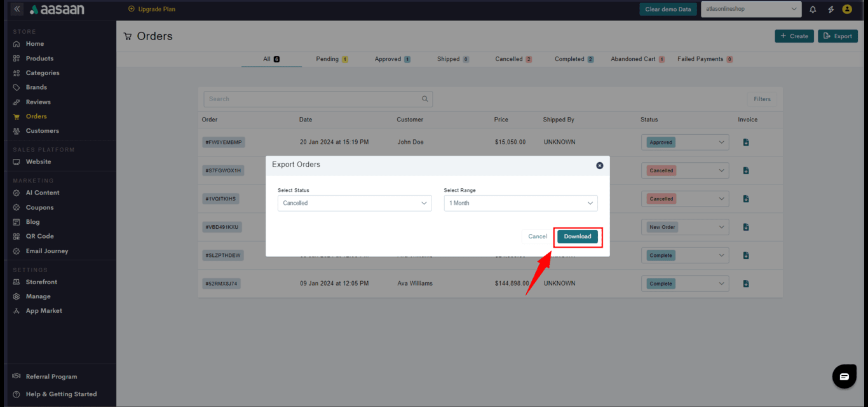The width and height of the screenshot is (868, 407).
Task: Download invoice for order #52RMX8J74
Action: (746, 284)
